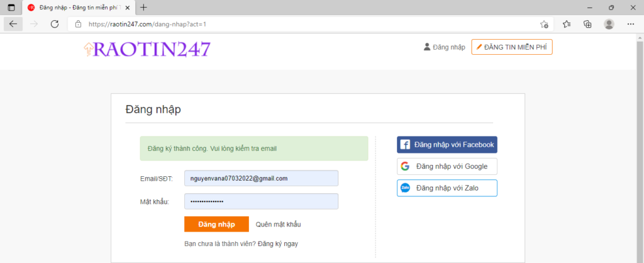Click the Đăng nhập page heading

coord(153,109)
